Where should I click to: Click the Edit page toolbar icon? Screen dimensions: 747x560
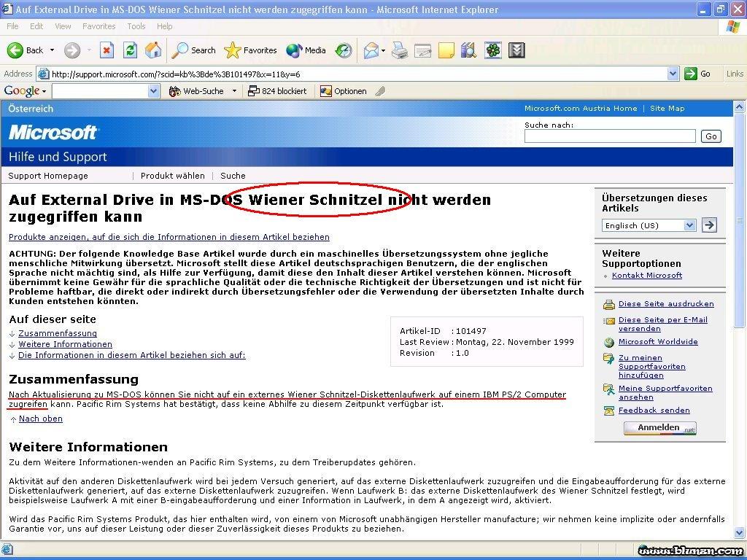coord(422,50)
